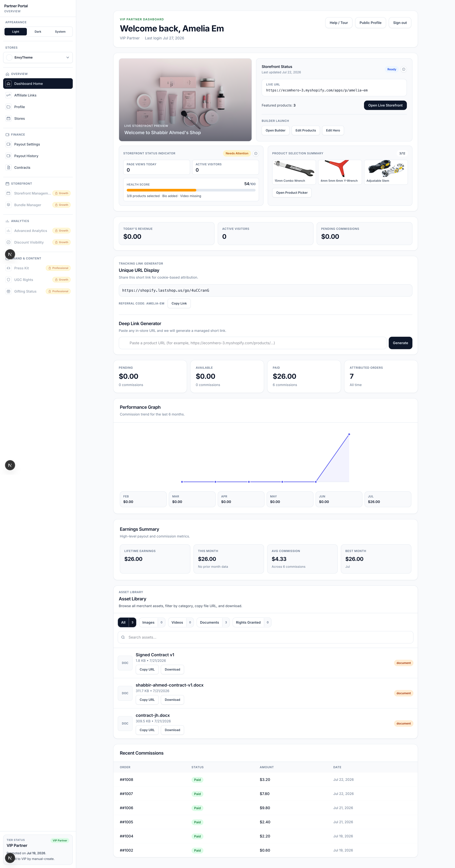The width and height of the screenshot is (455, 868).
Task: Click the JUL data point on Performance Graph
Action: tap(349, 434)
